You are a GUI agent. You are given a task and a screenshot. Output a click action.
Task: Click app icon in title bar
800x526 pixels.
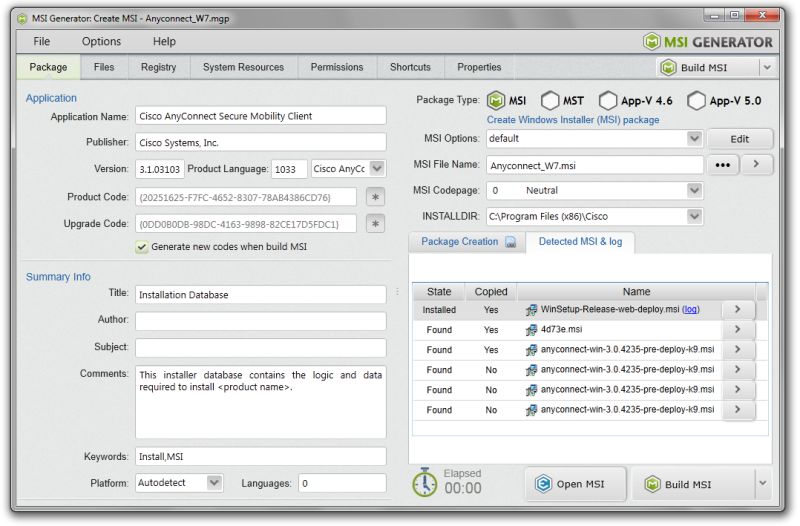click(22, 18)
